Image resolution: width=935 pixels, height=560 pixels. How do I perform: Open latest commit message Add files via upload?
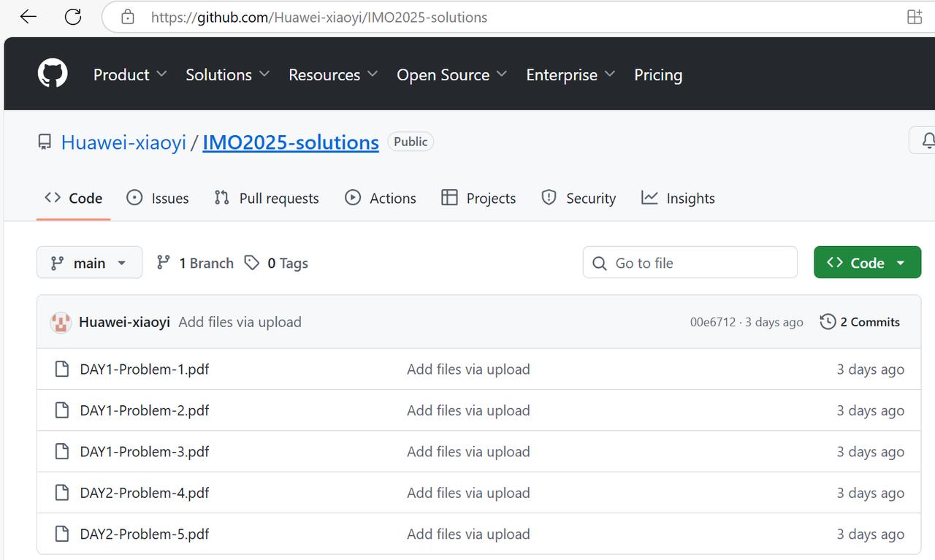coord(240,322)
